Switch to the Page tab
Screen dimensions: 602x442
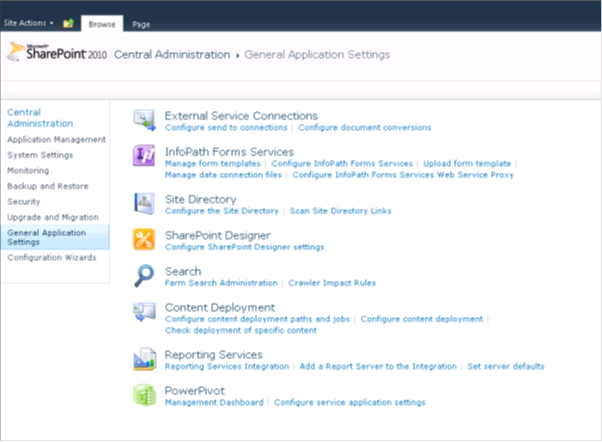(x=141, y=25)
